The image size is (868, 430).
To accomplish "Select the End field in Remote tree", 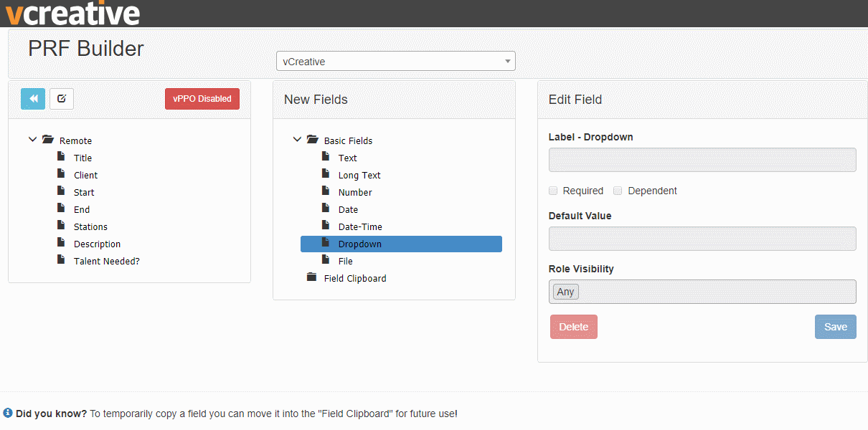I will pyautogui.click(x=82, y=210).
